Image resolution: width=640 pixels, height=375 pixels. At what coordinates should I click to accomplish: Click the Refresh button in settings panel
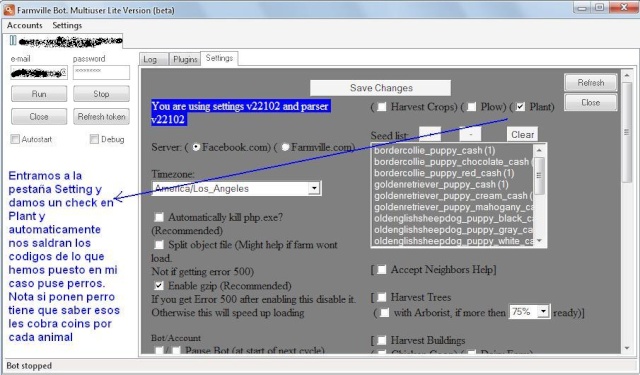[591, 83]
